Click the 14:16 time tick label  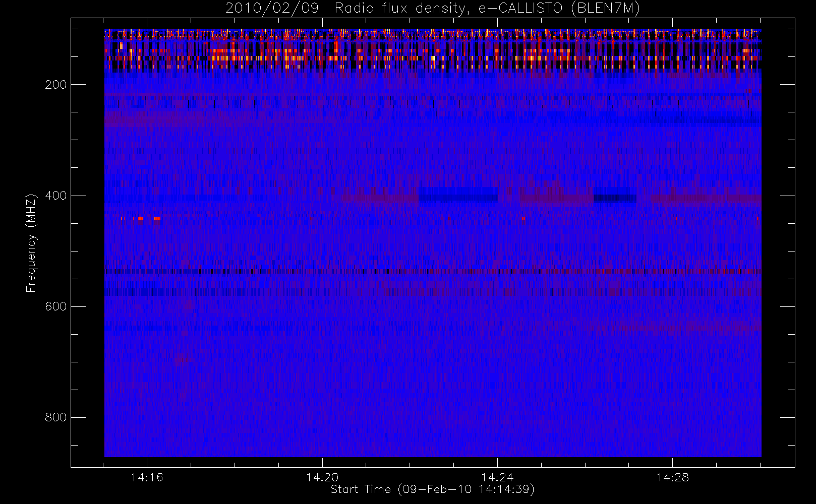pos(147,477)
